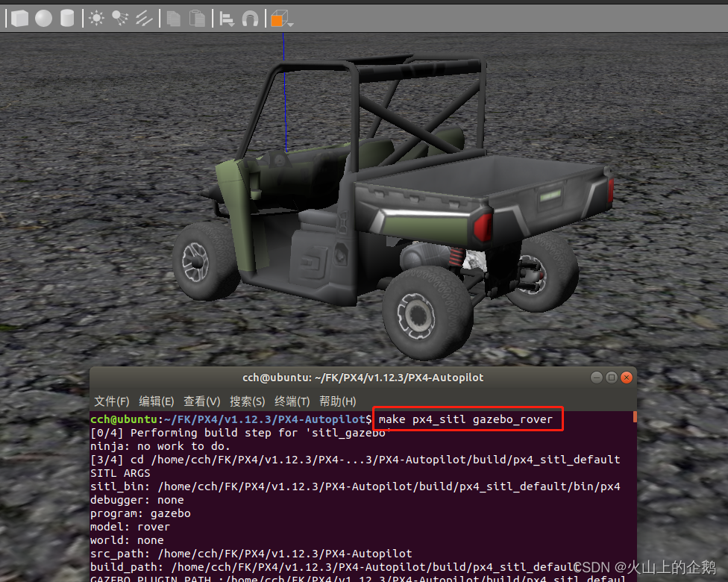Click the orange cube view-angle icon
728x582 pixels.
coord(278,19)
